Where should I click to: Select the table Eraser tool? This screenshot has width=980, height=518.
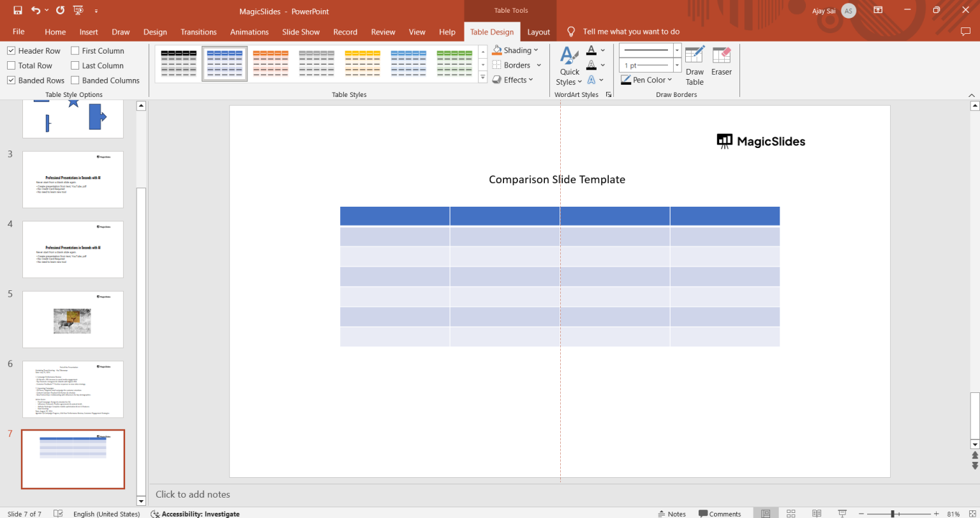click(x=722, y=61)
